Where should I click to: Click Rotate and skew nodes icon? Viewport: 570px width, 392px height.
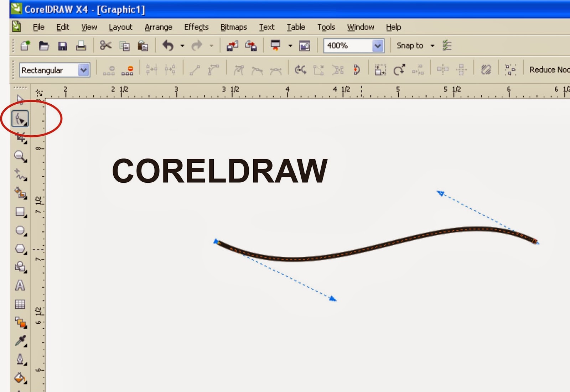(399, 70)
